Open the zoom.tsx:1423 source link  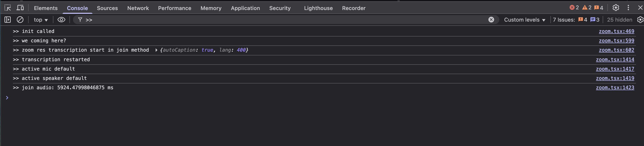tap(615, 87)
